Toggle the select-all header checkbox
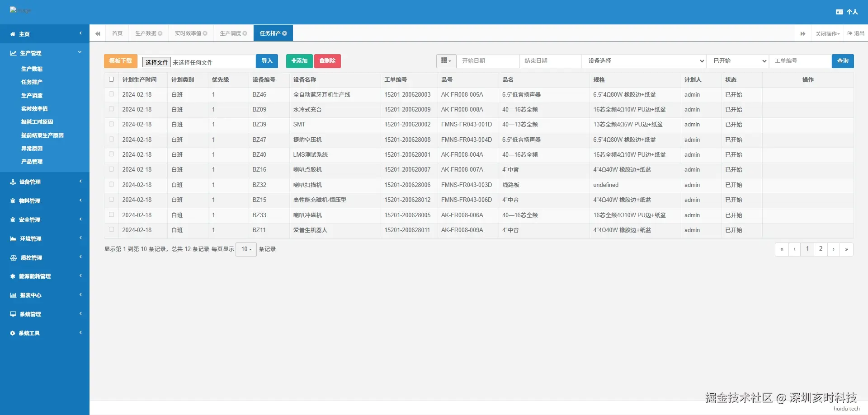Viewport: 868px width, 415px height. tap(111, 79)
